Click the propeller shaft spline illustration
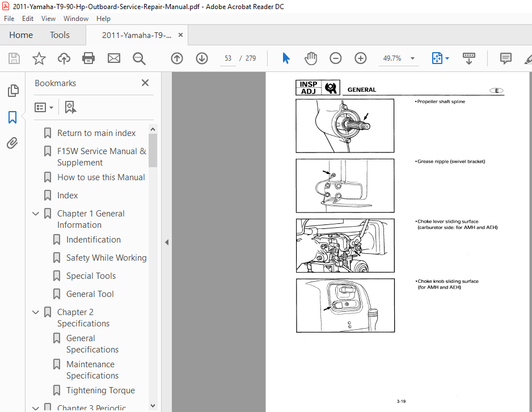 (x=345, y=126)
